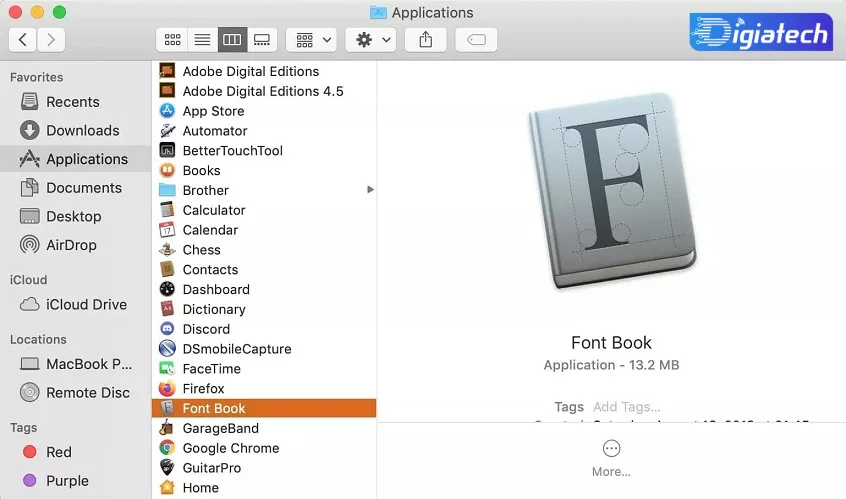Expand the Brother folder arrow

pos(370,190)
